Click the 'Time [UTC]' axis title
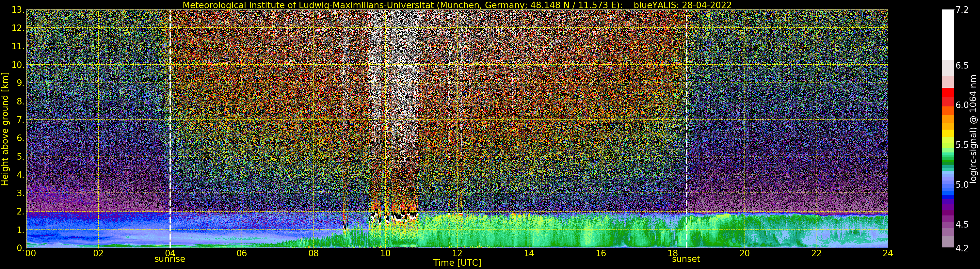This screenshot has width=980, height=269. coord(457,263)
